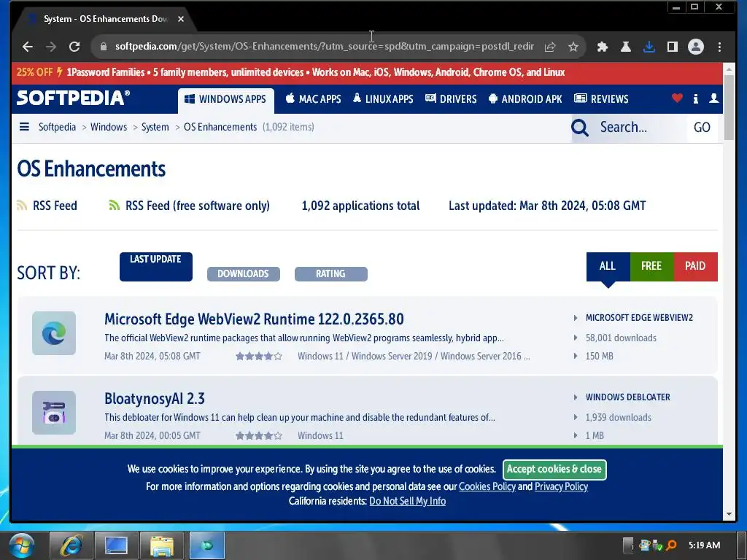Open the Cookies Policy link
747x560 pixels.
point(487,486)
